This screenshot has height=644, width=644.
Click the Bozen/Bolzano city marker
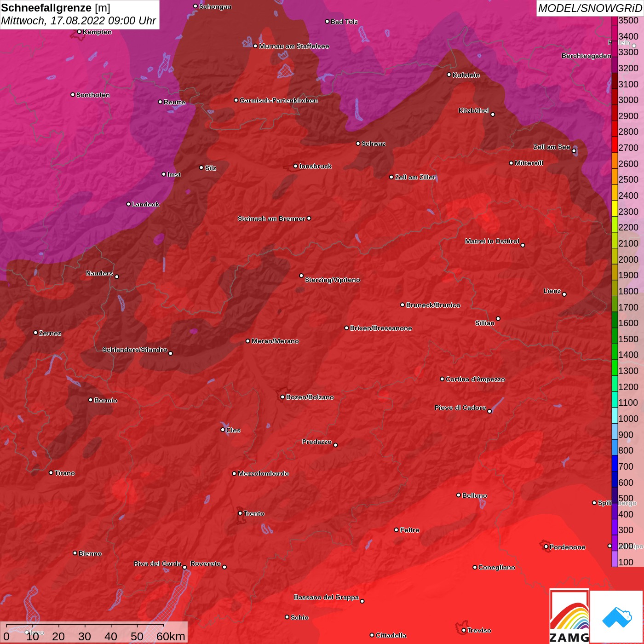click(x=282, y=397)
